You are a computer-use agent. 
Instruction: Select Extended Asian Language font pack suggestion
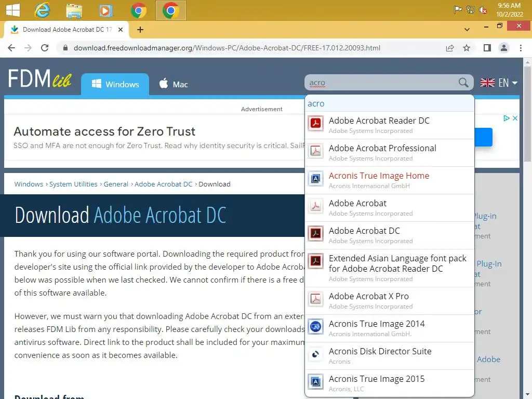pos(390,268)
